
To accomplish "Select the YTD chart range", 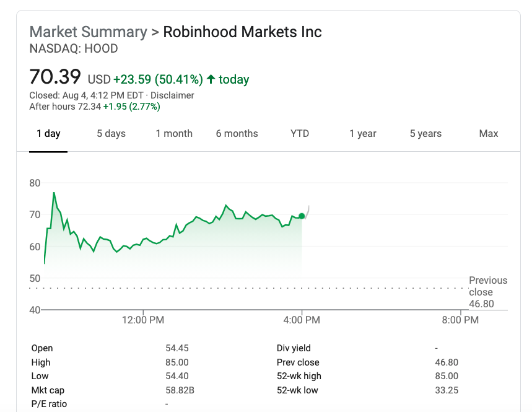I will tap(299, 133).
